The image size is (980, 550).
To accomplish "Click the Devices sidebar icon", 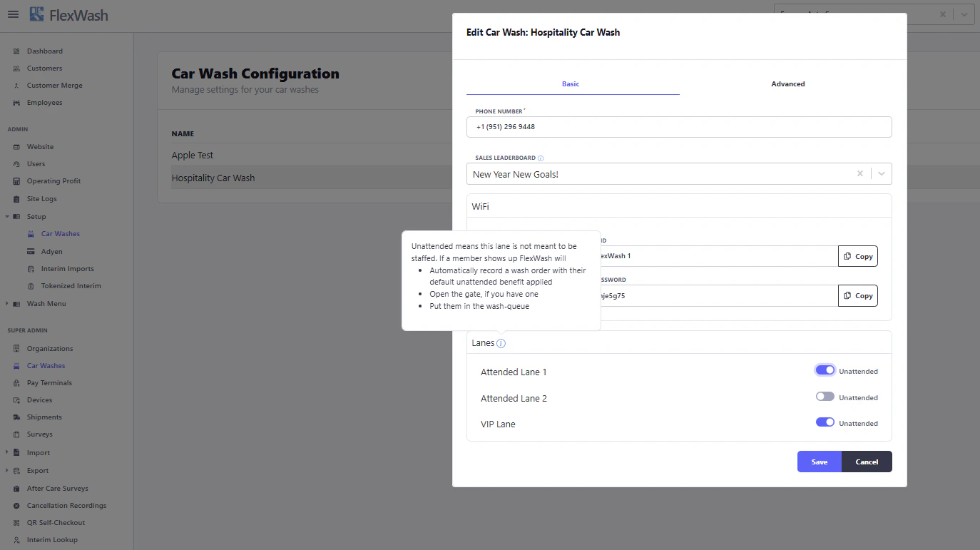I will pos(16,400).
